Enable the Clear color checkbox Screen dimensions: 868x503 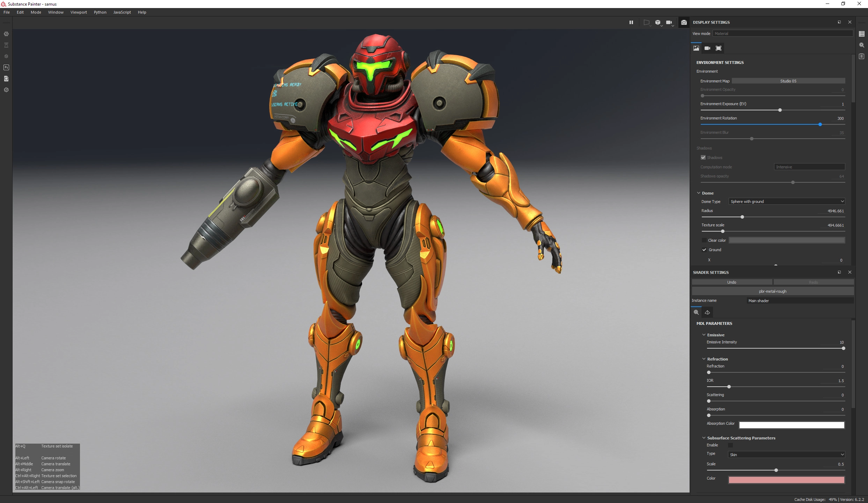pyautogui.click(x=704, y=240)
